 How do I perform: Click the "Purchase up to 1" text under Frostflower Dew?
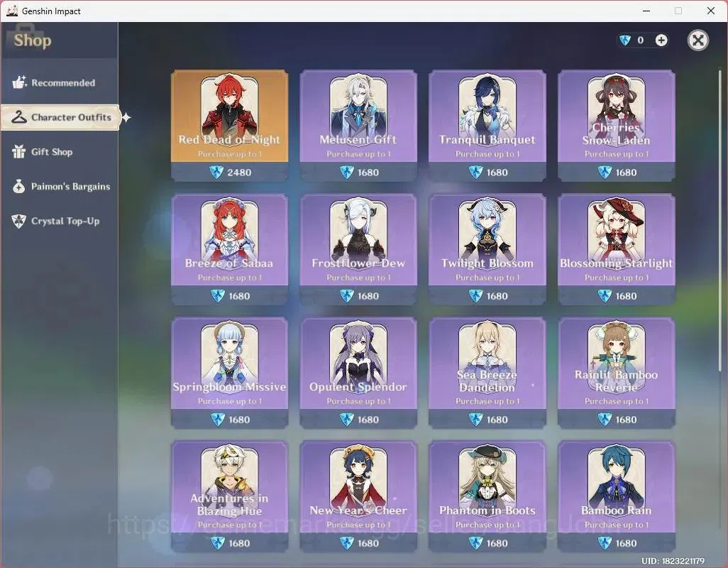coord(358,278)
